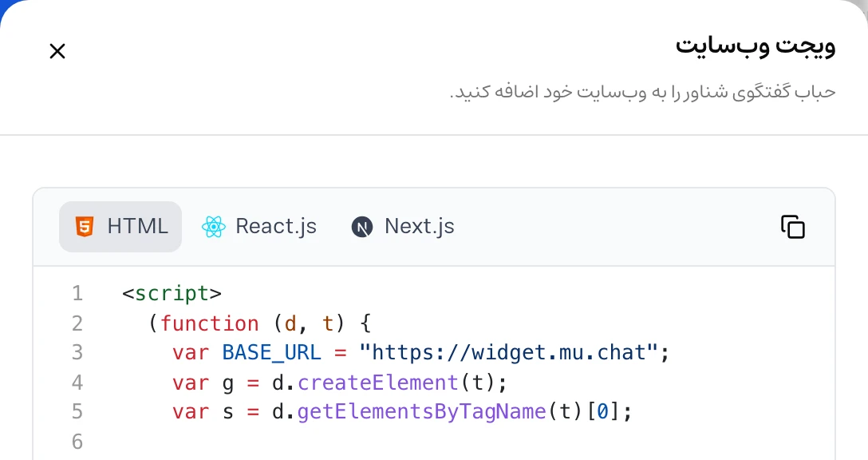Screen dimensions: 868x460
Task: Click the React atom icon
Action: pos(214,227)
